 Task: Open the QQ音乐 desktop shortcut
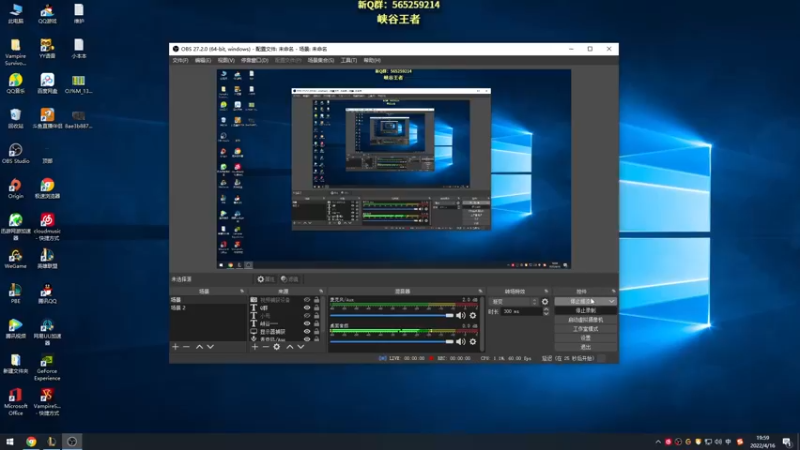coord(15,83)
